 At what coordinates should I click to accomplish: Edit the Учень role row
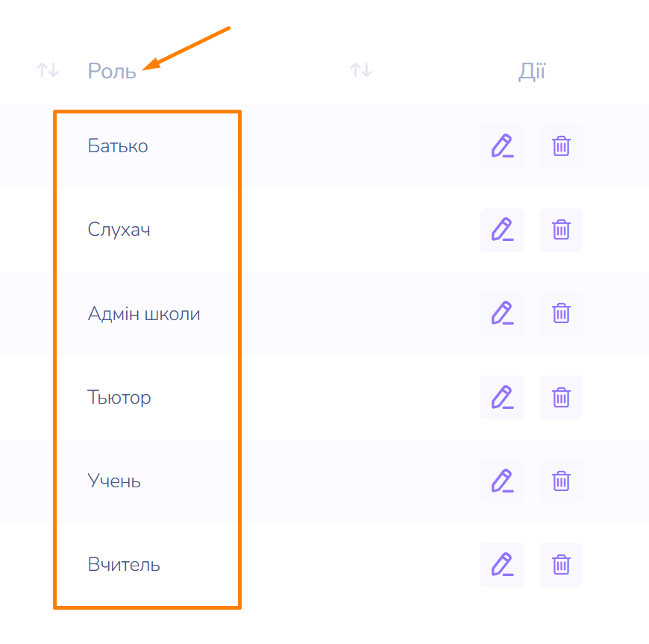pyautogui.click(x=502, y=481)
